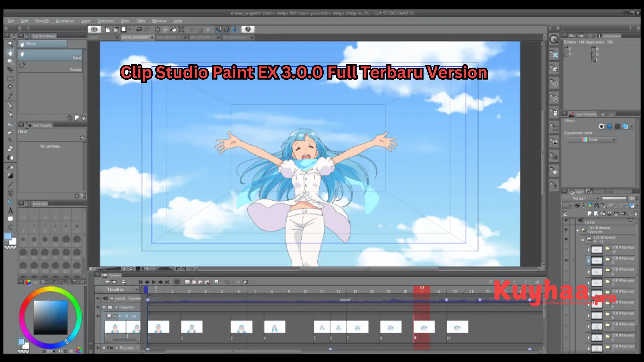Open the Selection menu
The image size is (644, 362).
[106, 21]
